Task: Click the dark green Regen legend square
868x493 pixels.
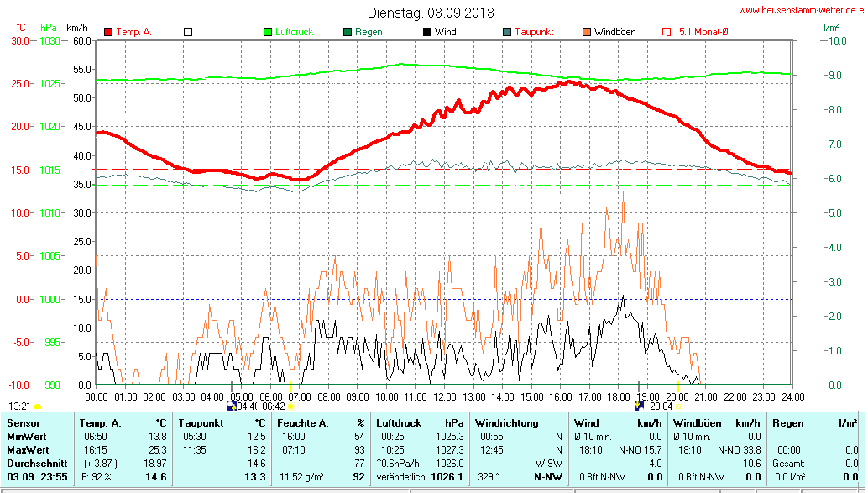Action: coord(348,32)
